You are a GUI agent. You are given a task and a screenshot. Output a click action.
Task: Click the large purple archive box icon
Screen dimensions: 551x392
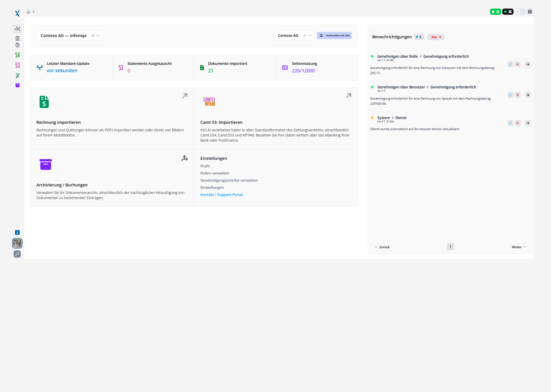click(x=46, y=164)
